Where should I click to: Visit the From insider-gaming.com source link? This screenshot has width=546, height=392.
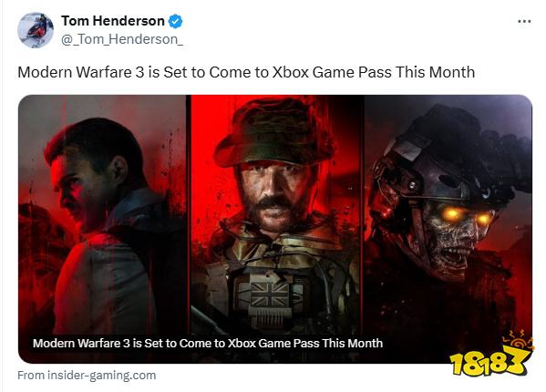(87, 376)
